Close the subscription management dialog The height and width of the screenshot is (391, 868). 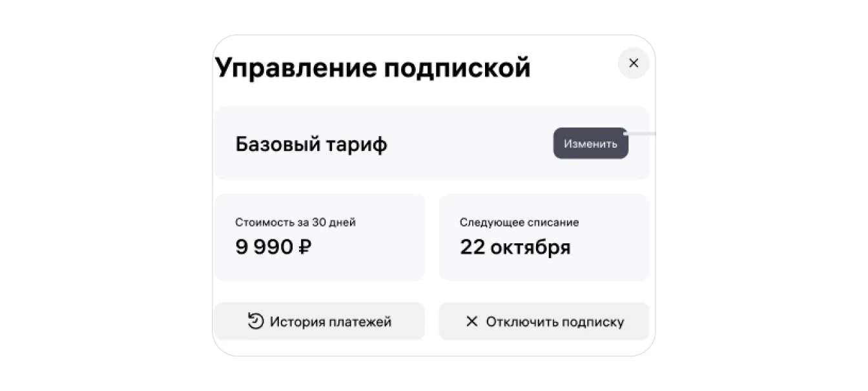coord(634,63)
